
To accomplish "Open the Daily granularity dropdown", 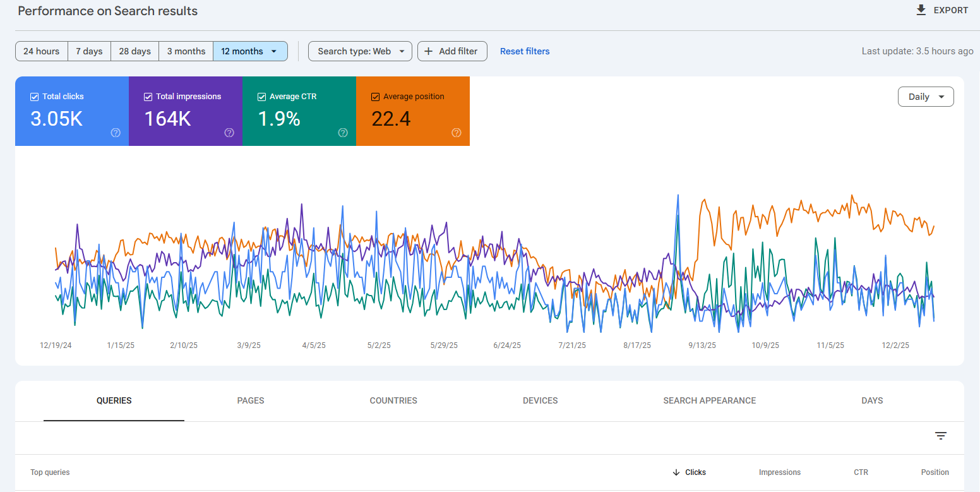I will [926, 97].
